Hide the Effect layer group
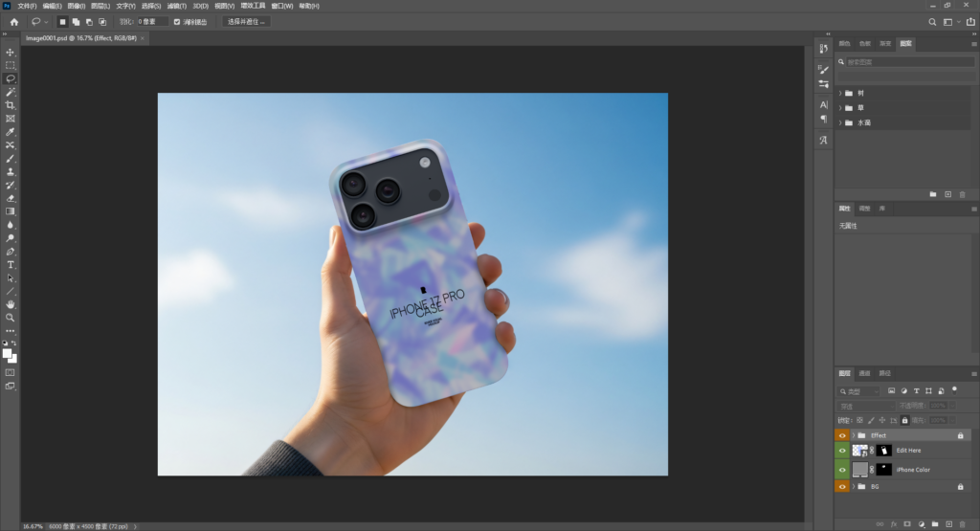The image size is (980, 531). pos(842,435)
